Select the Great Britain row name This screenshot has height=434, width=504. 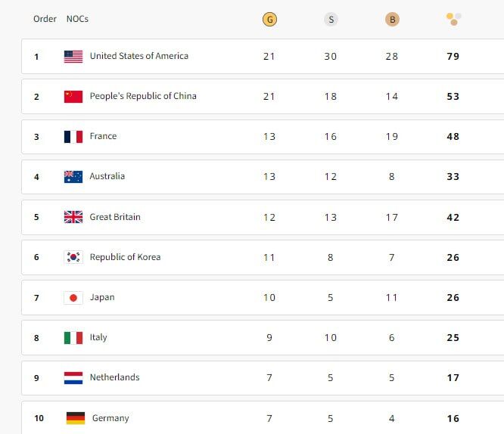(115, 217)
